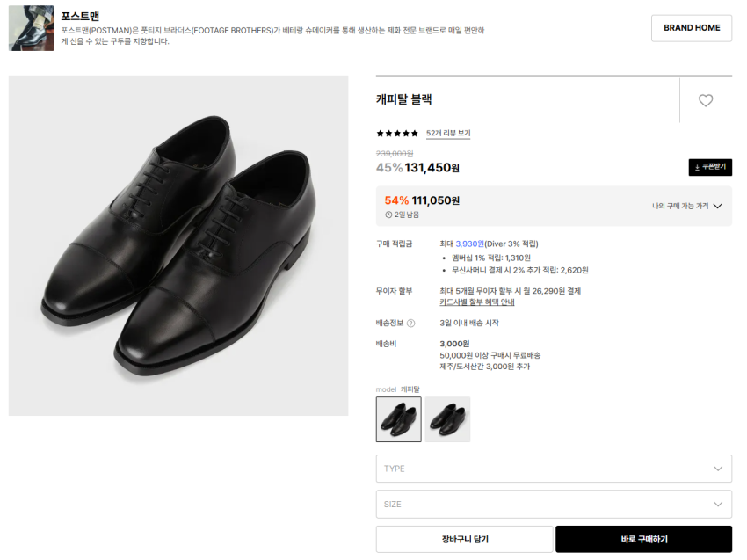Open the 52개 리뷰 보기 link
Screen dimensions: 747x560
(448, 134)
